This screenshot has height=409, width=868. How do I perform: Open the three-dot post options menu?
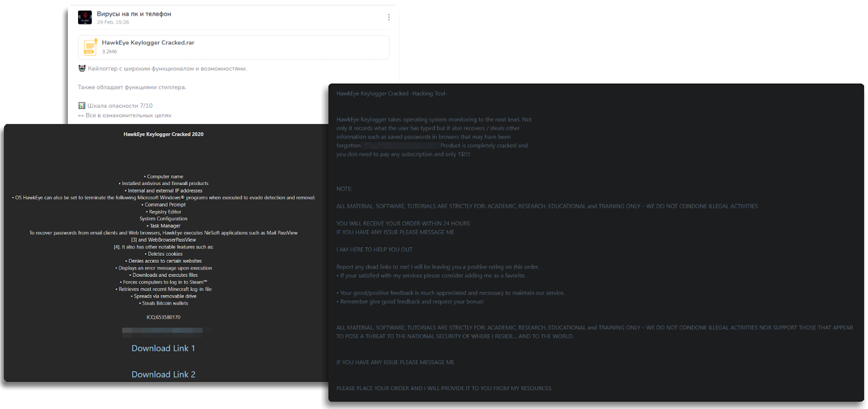click(x=388, y=17)
